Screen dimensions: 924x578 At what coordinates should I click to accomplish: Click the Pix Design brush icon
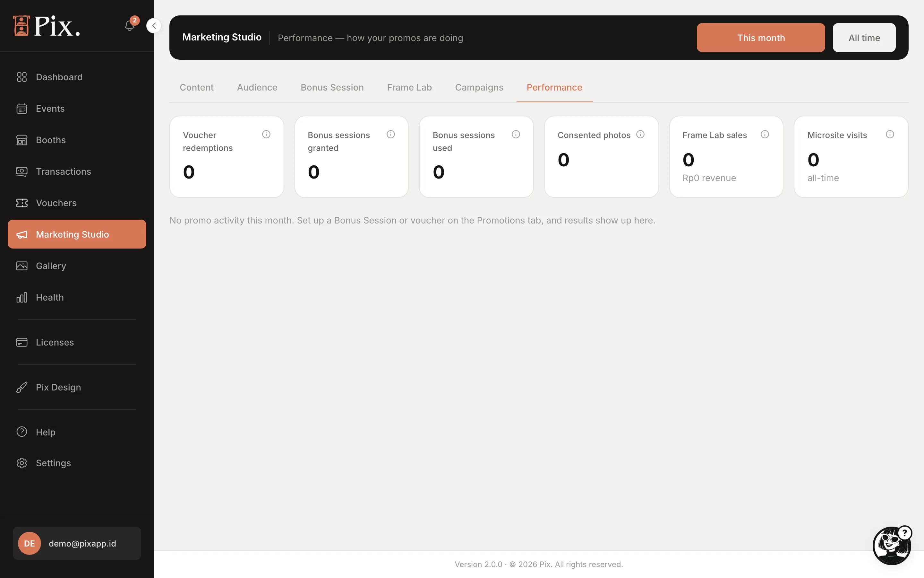(22, 387)
